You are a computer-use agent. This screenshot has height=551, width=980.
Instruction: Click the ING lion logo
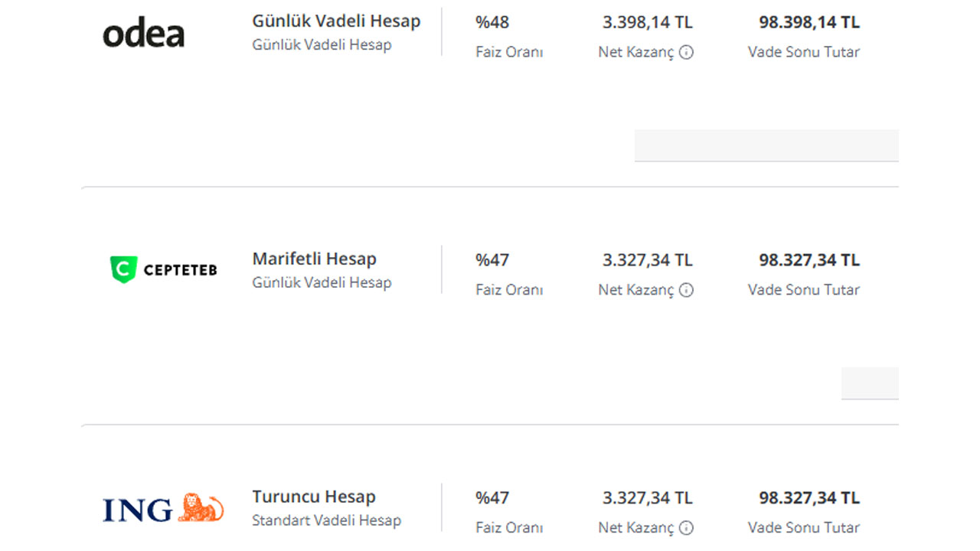pyautogui.click(x=164, y=509)
